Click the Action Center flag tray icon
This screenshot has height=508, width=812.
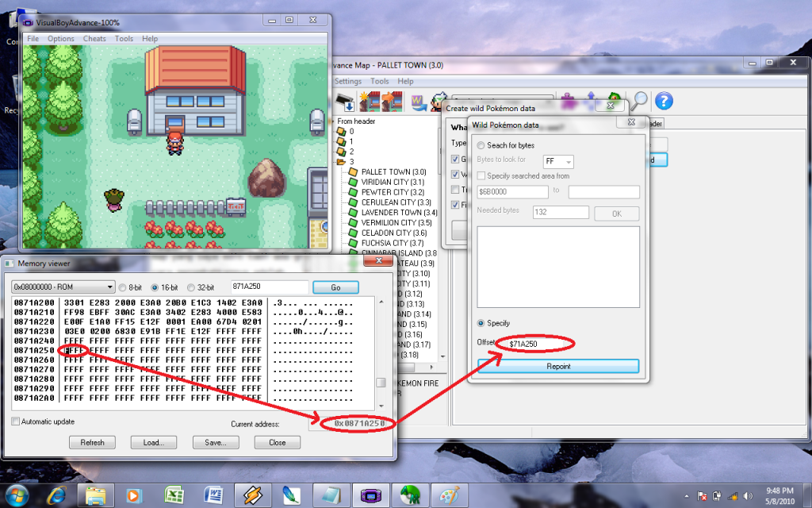pyautogui.click(x=703, y=496)
